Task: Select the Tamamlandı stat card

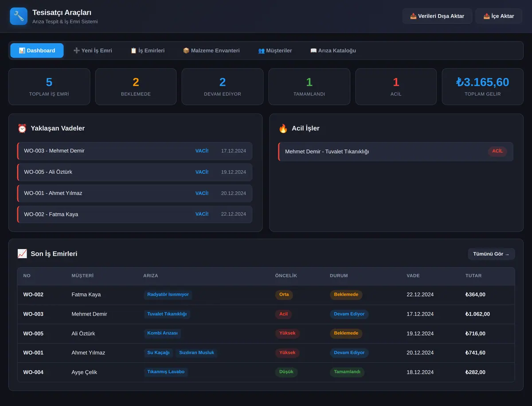Action: tap(309, 86)
